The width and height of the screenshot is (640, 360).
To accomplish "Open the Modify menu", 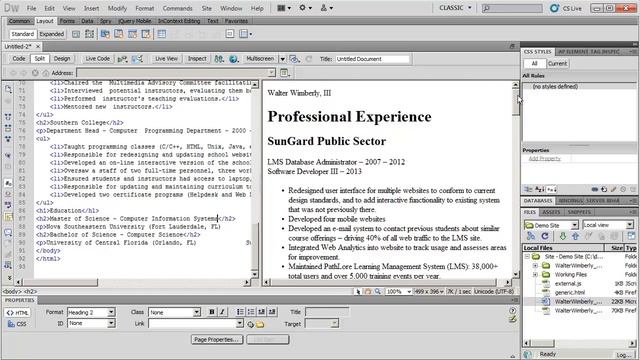I will tap(117, 8).
